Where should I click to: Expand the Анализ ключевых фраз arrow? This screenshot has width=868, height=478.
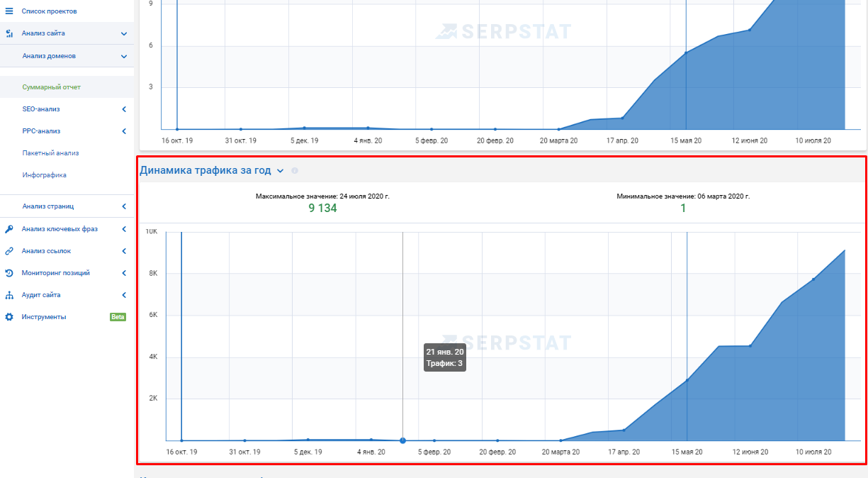click(x=124, y=229)
